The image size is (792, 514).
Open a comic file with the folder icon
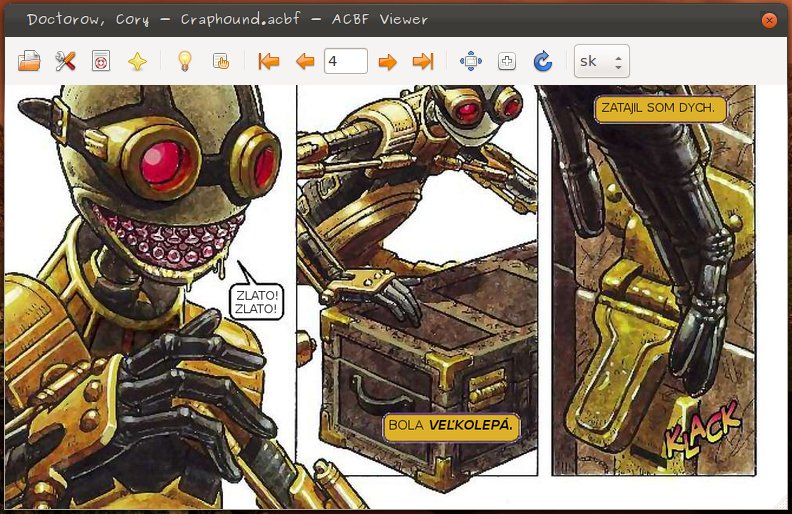click(x=29, y=61)
